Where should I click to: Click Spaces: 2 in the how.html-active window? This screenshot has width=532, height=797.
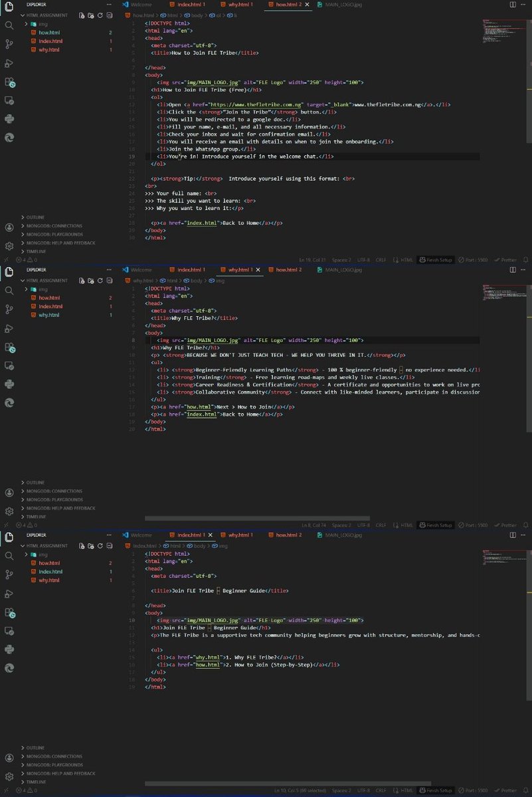(341, 260)
